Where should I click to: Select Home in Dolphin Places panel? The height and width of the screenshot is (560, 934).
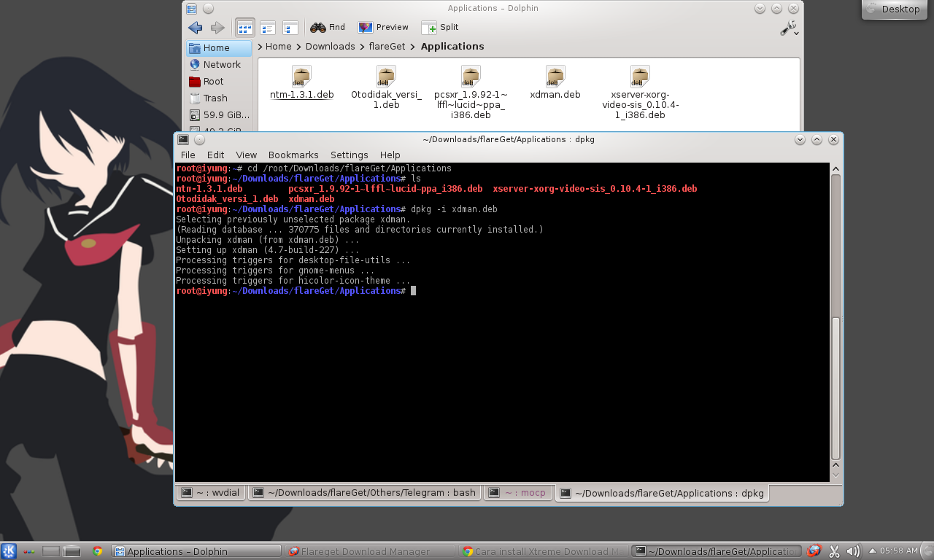point(219,48)
